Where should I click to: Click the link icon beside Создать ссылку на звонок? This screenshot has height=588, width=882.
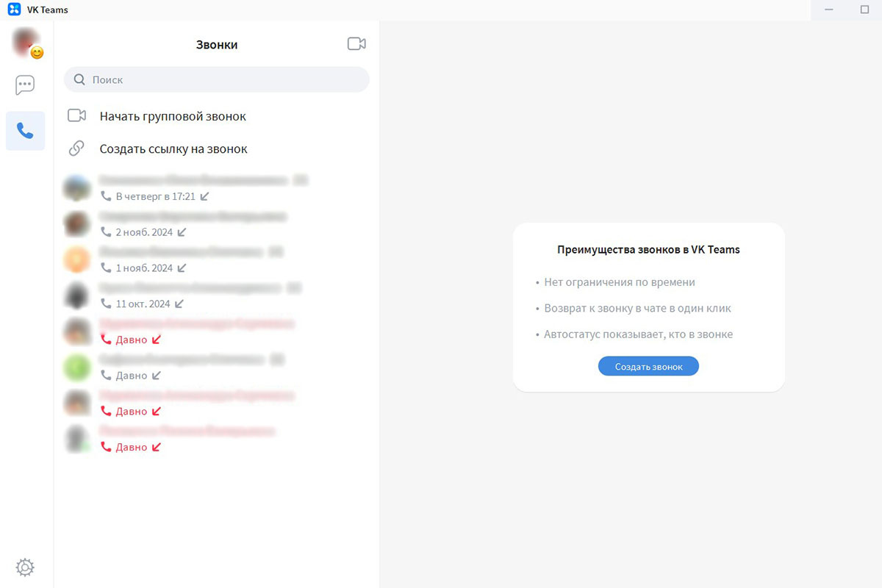[x=77, y=148]
